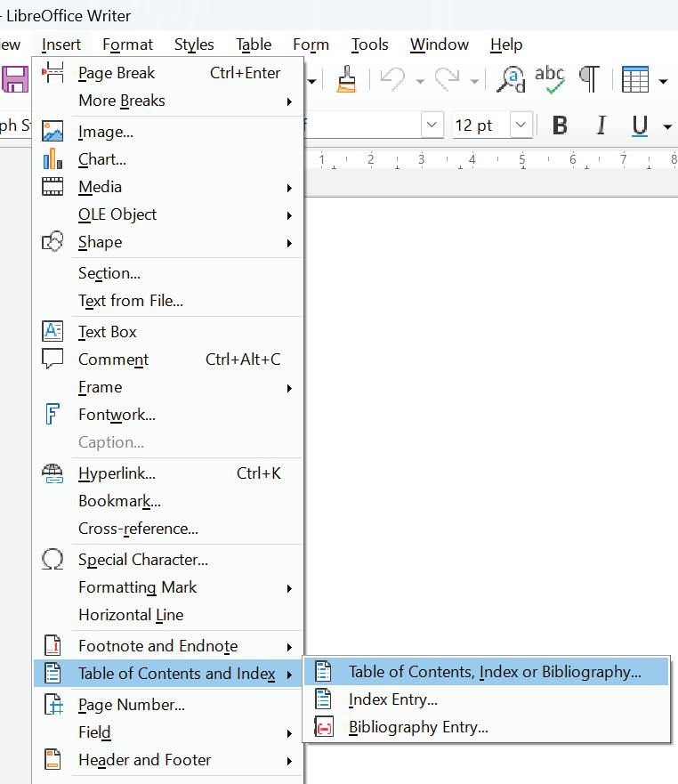
Task: Open Find and Replace icon
Action: click(511, 79)
